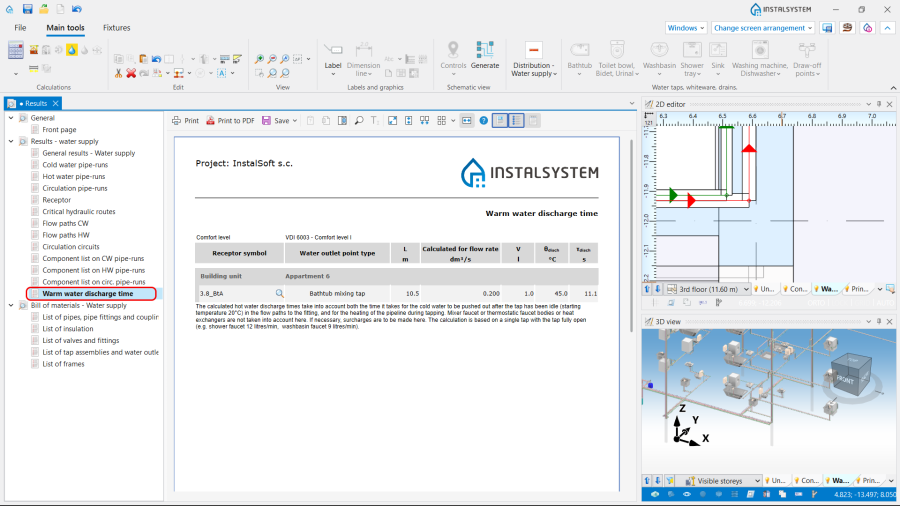Click the save diskette icon in title bar

click(27, 9)
